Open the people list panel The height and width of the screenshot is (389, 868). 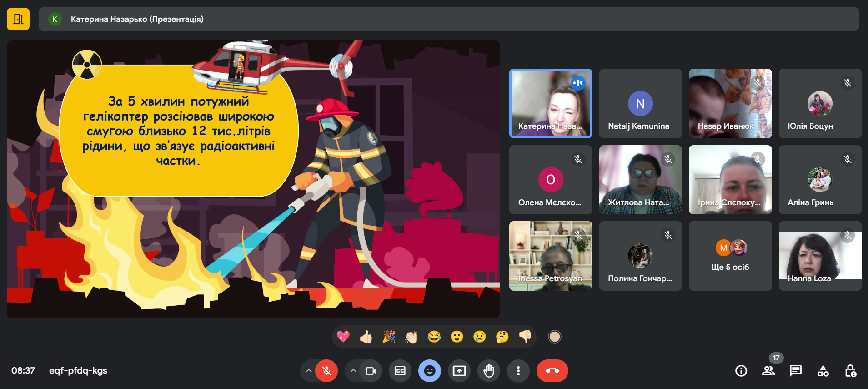pos(768,371)
